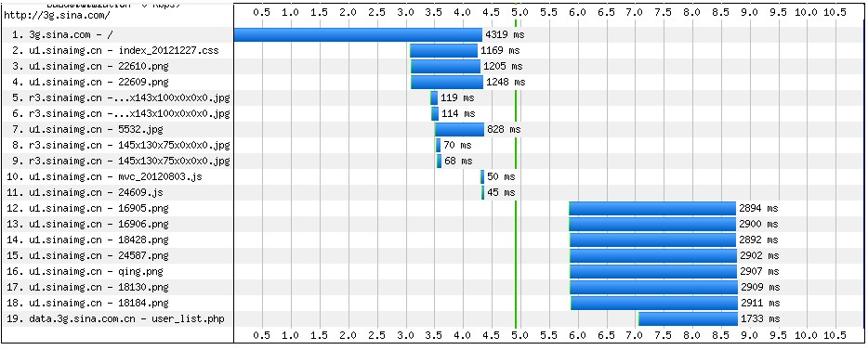
Task: Click the 18428.png waterfall bar
Action: (x=652, y=240)
